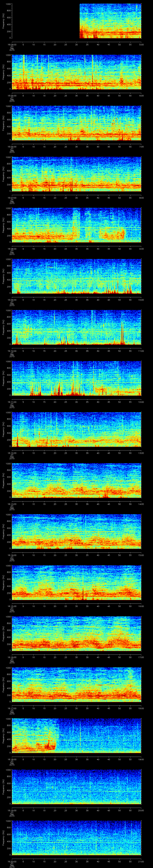Pick the spectrogram panel starting at 16:16:00
Screen dimensions: 153x868
(77, 634)
